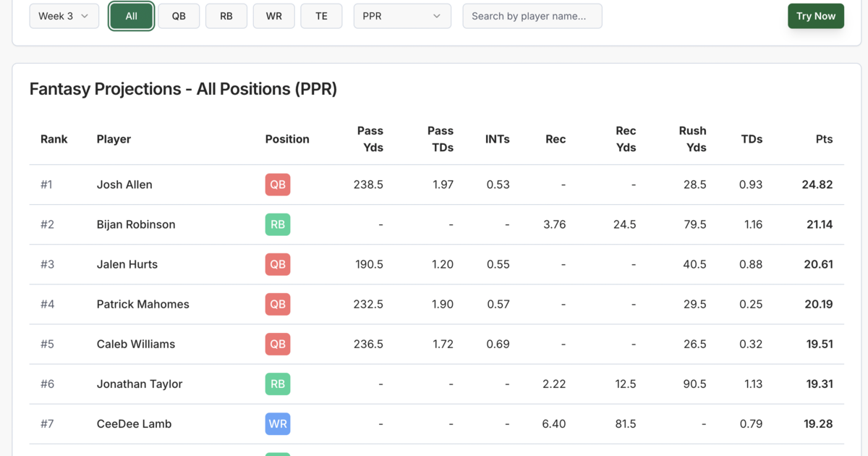The image size is (868, 456).
Task: Click Patrick Mahomes' QB position badge
Action: pyautogui.click(x=277, y=304)
